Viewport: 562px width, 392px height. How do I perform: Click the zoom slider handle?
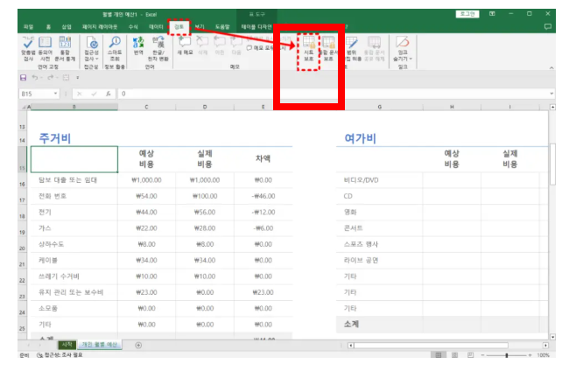click(507, 355)
